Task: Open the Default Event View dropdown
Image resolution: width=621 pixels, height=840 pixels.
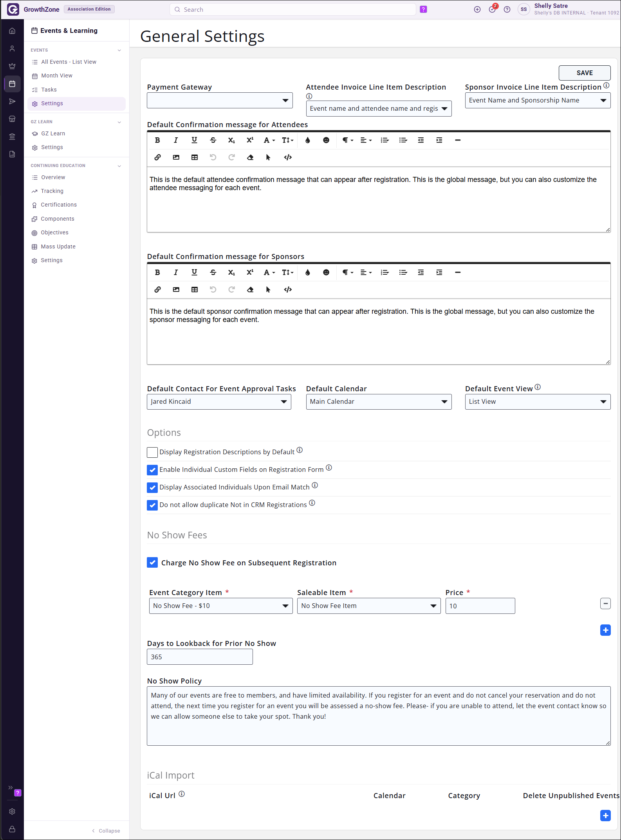Action: pos(538,402)
